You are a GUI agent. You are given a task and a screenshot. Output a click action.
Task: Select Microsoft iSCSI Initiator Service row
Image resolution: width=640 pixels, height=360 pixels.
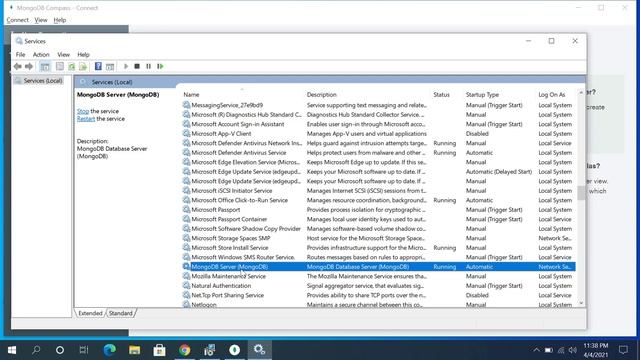pos(379,191)
